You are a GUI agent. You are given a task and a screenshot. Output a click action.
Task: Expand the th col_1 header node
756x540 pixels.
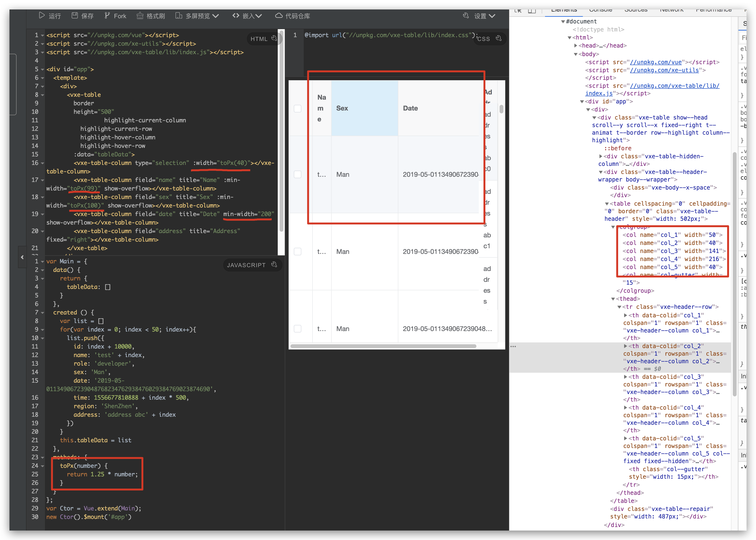click(x=625, y=315)
